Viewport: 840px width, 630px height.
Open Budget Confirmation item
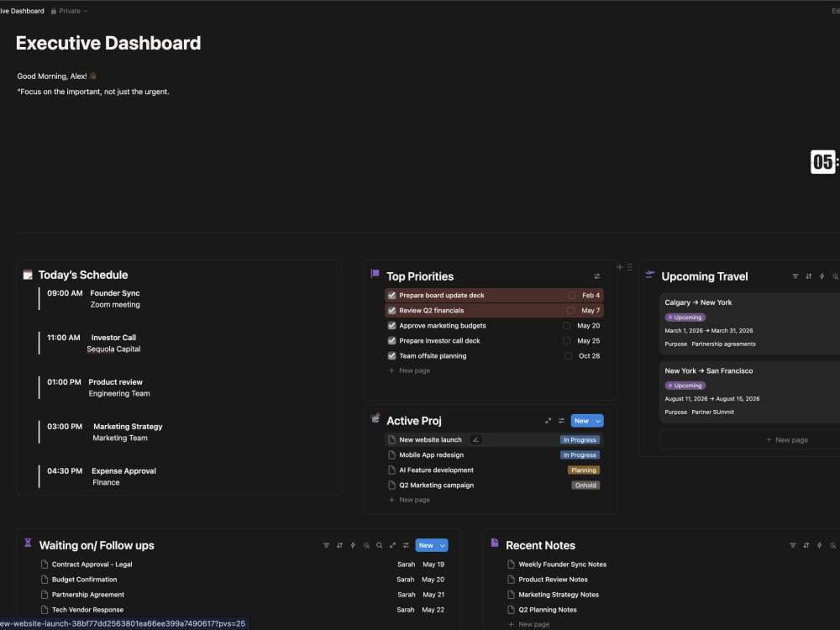(84, 580)
